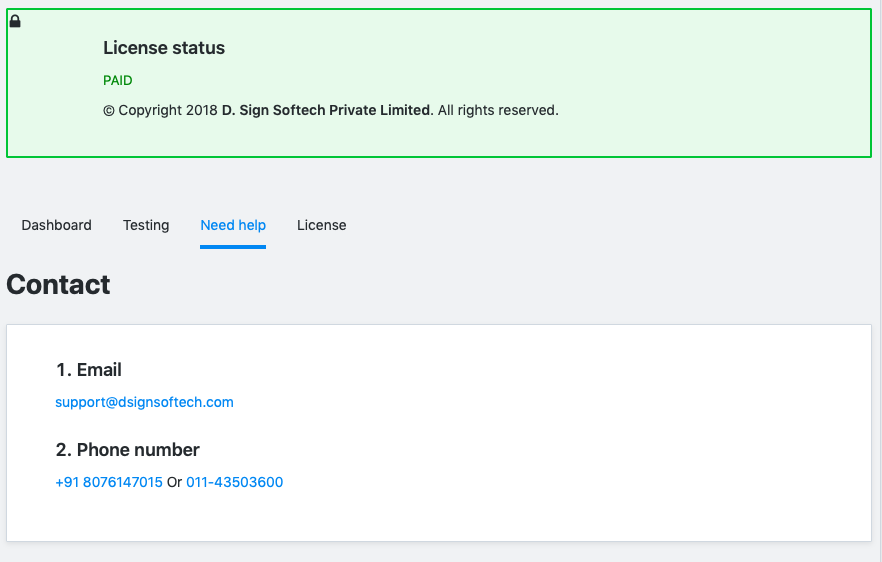The height and width of the screenshot is (562, 882).
Task: Open the Dashboard tab
Action: point(56,225)
